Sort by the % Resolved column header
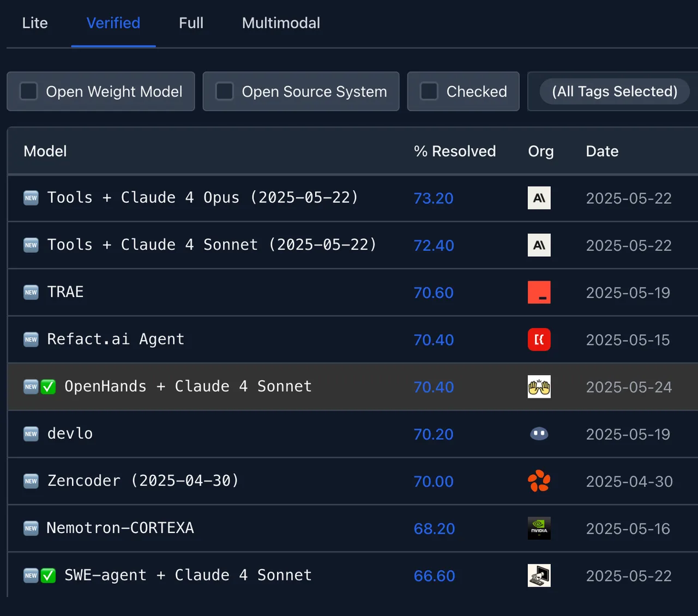The image size is (698, 616). pos(455,151)
